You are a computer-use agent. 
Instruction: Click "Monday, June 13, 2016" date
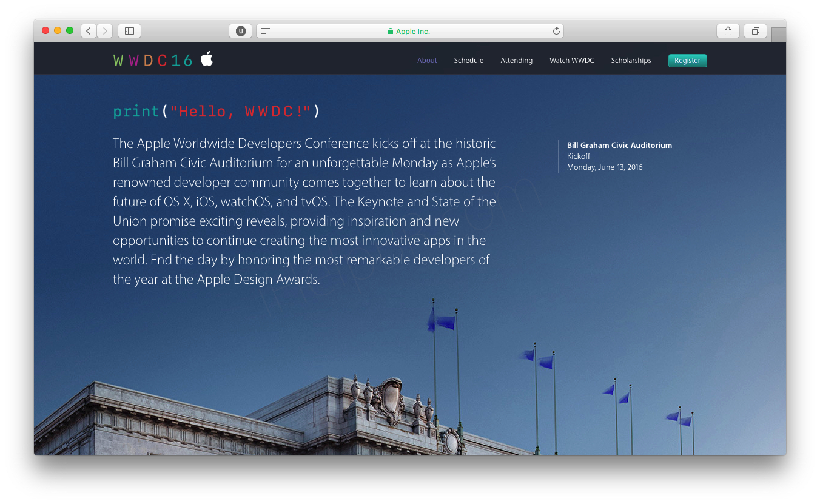[x=605, y=167]
